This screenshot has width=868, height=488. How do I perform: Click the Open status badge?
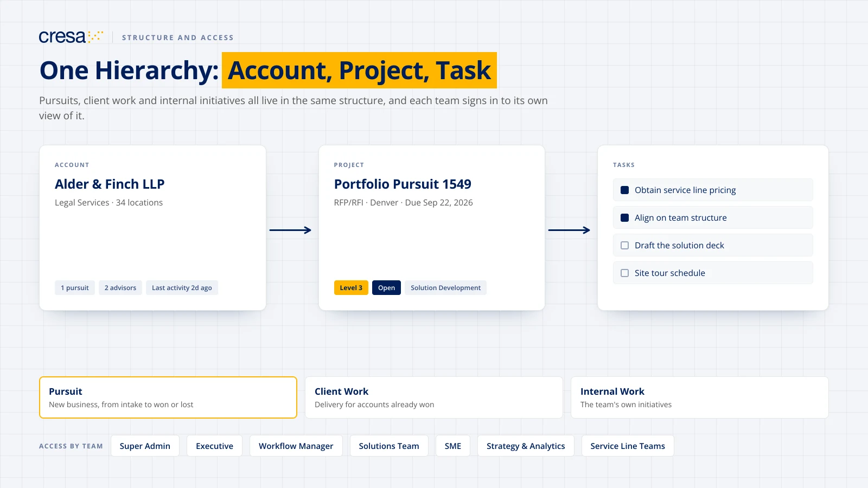386,288
